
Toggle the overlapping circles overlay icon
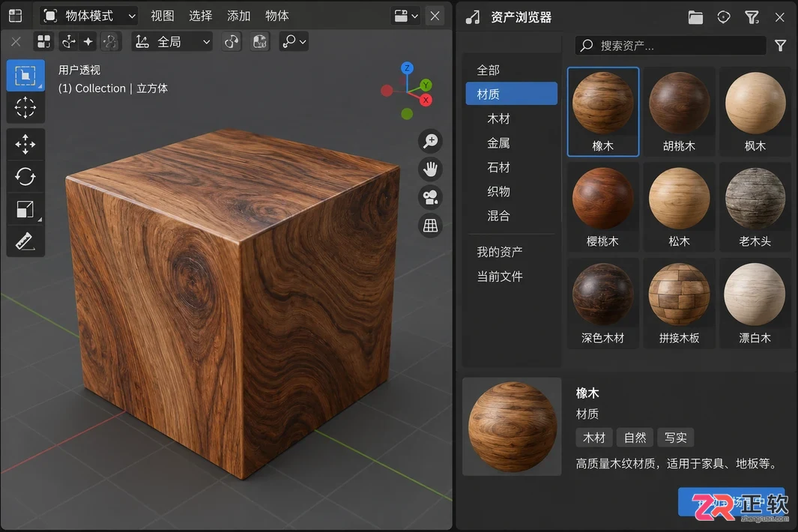[232, 42]
